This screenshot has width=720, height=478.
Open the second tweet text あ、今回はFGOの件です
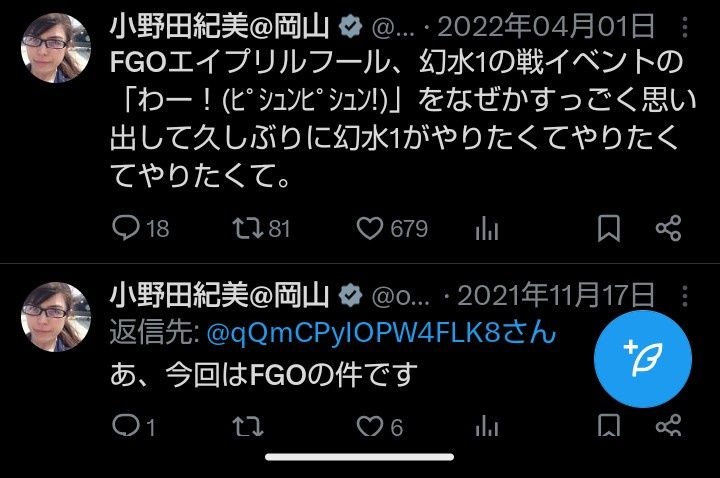click(x=264, y=374)
